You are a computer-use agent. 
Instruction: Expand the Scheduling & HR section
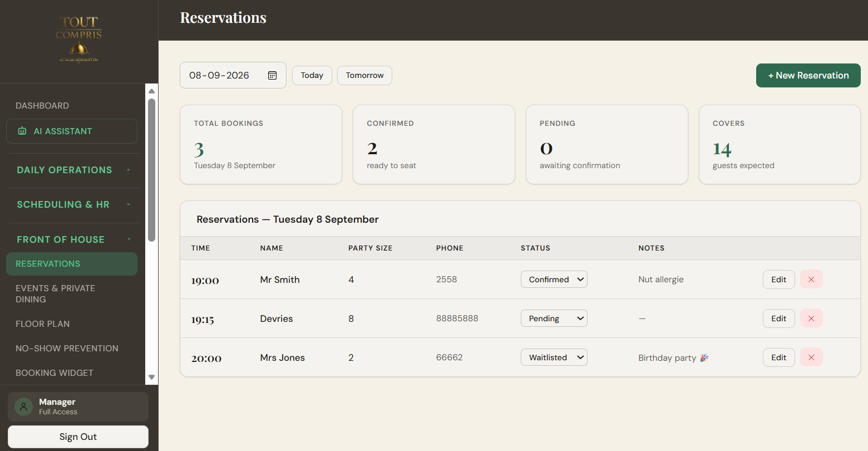tap(73, 204)
